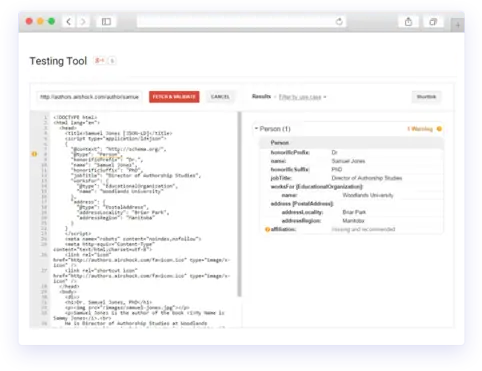Click the 1 Warning label
The height and width of the screenshot is (371, 482).
coord(420,129)
